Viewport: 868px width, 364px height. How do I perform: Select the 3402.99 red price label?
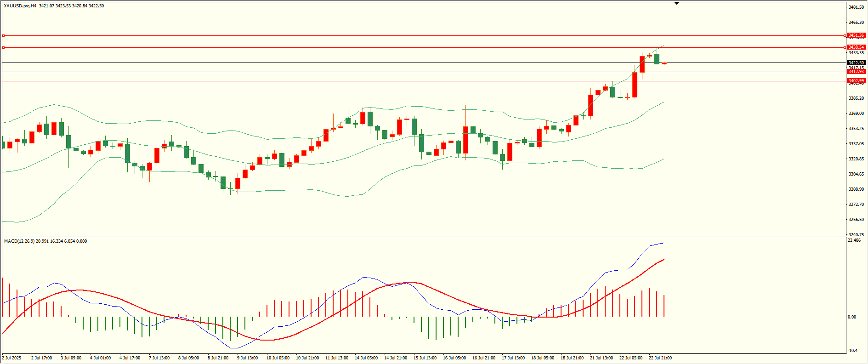(856, 81)
